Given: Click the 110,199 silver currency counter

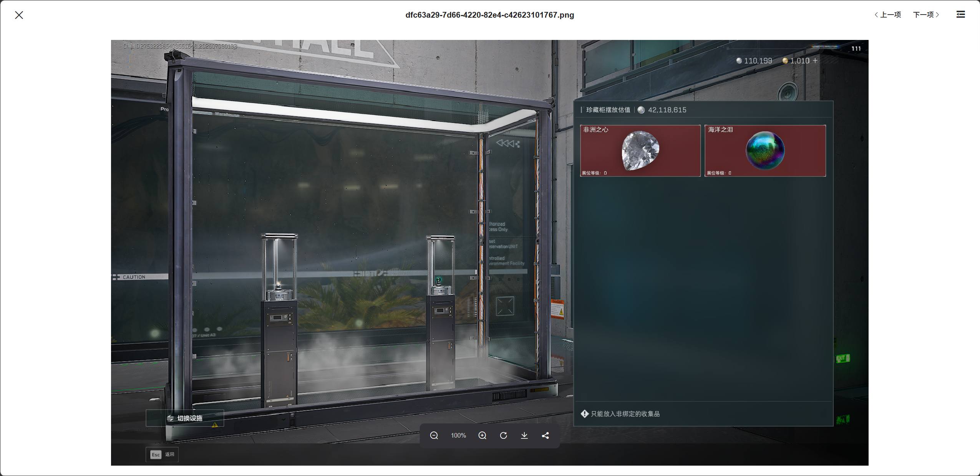Looking at the screenshot, I should [754, 61].
